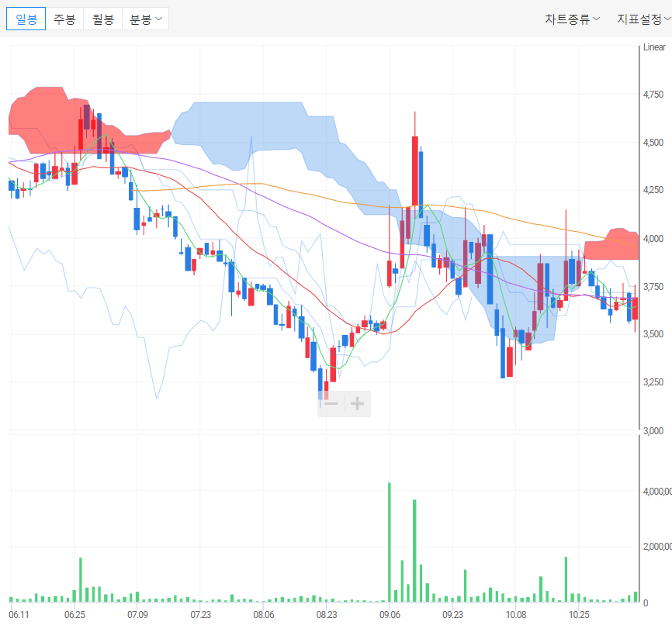This screenshot has width=672, height=625.
Task: Switch to the 주봉 weekly chart tab
Action: click(x=64, y=19)
